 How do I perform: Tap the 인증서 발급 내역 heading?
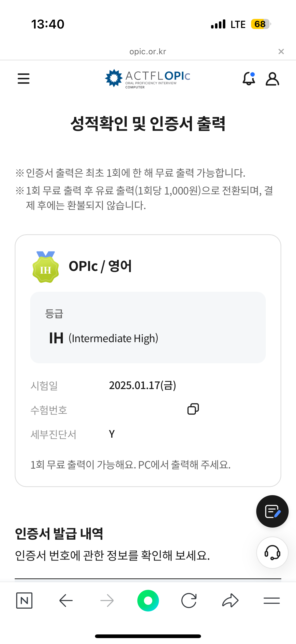[59, 533]
